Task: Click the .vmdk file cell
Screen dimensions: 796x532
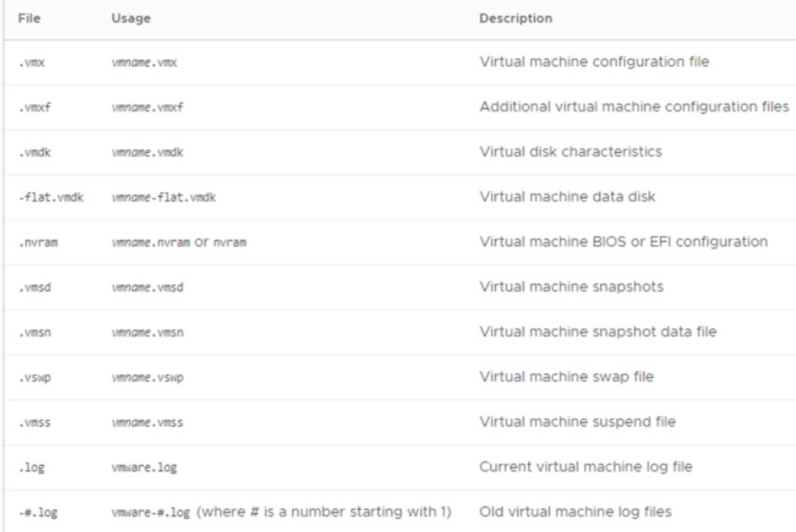Action: [34, 152]
